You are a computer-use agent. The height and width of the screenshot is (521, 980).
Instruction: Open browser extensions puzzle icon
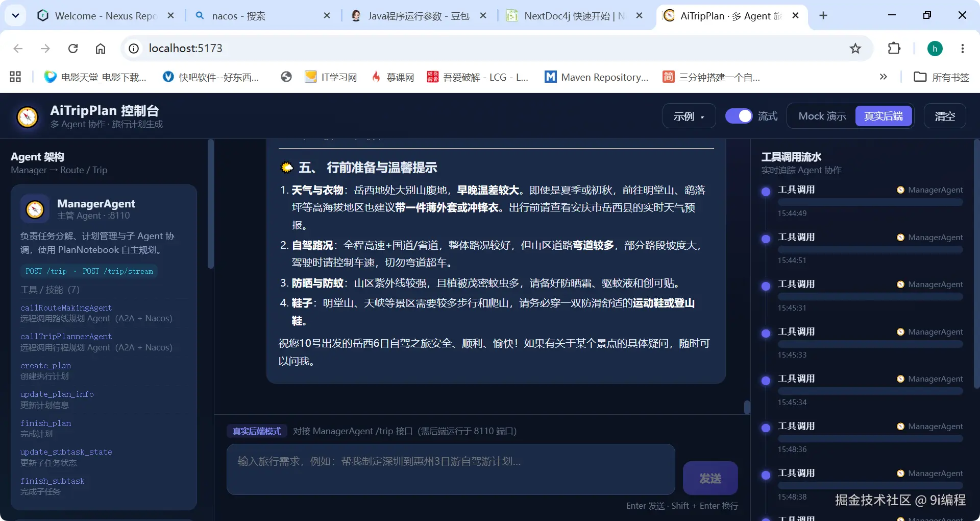tap(894, 49)
